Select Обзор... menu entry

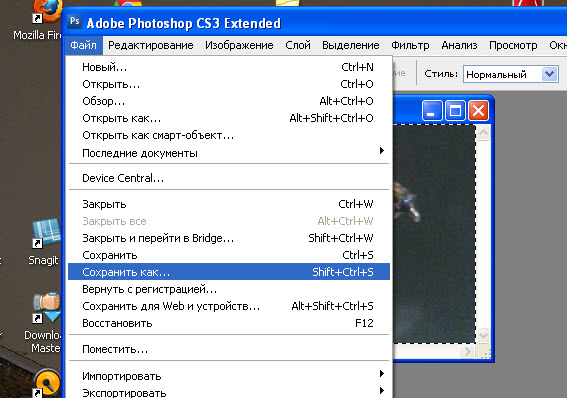pyautogui.click(x=229, y=101)
